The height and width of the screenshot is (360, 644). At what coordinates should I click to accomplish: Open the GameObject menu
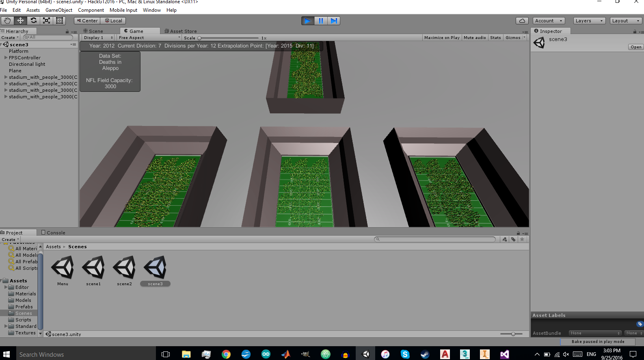coord(59,10)
